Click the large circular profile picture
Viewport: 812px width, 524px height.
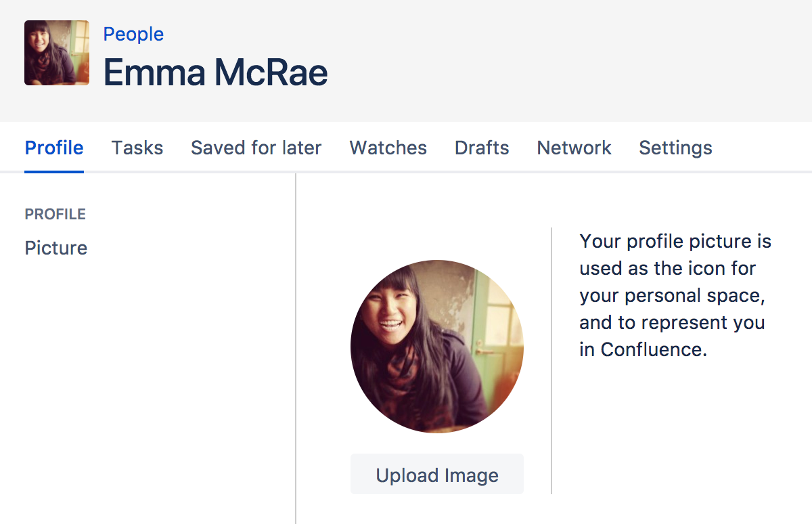[x=437, y=347]
